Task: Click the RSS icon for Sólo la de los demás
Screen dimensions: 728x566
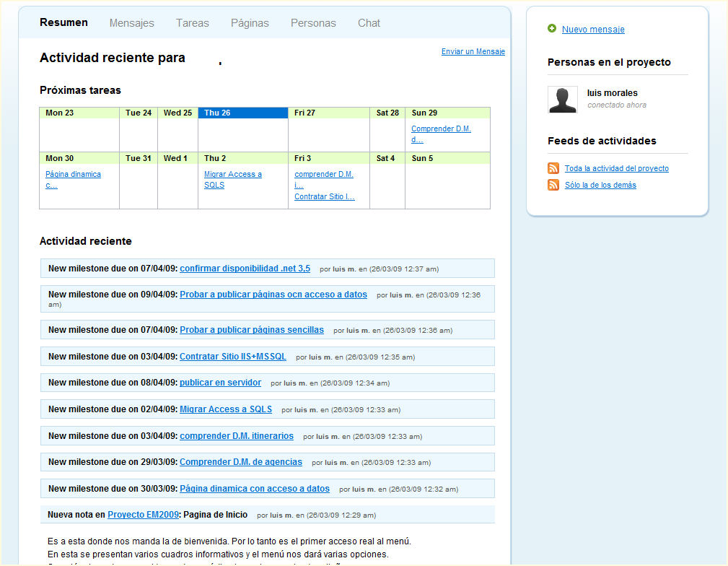Action: [553, 185]
